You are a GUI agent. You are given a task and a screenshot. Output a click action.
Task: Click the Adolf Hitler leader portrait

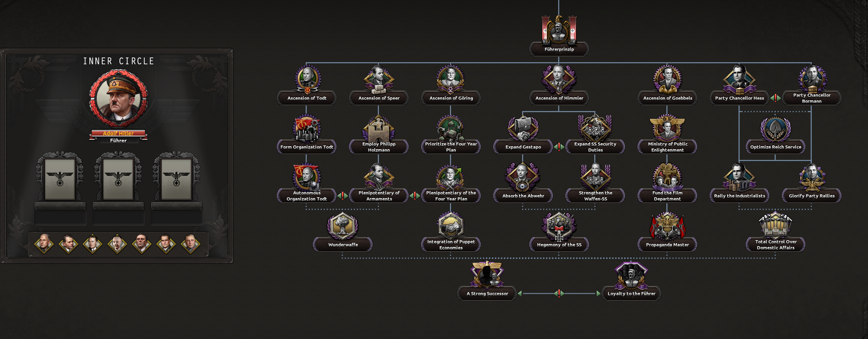(118, 98)
